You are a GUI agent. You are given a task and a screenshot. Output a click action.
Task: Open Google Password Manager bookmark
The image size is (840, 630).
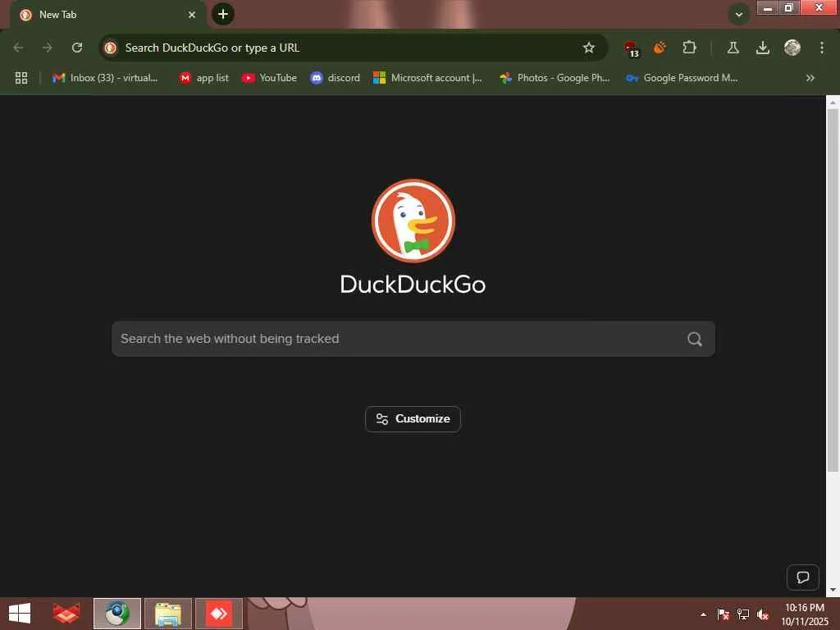pyautogui.click(x=682, y=78)
